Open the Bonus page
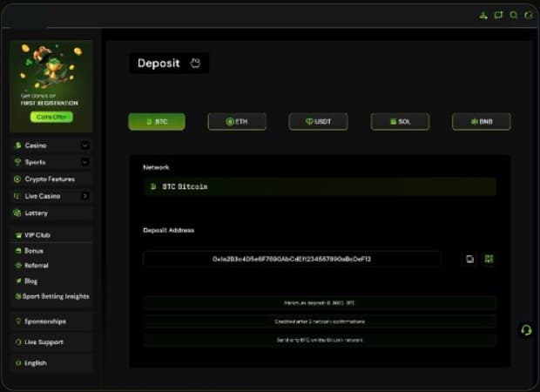 click(34, 251)
